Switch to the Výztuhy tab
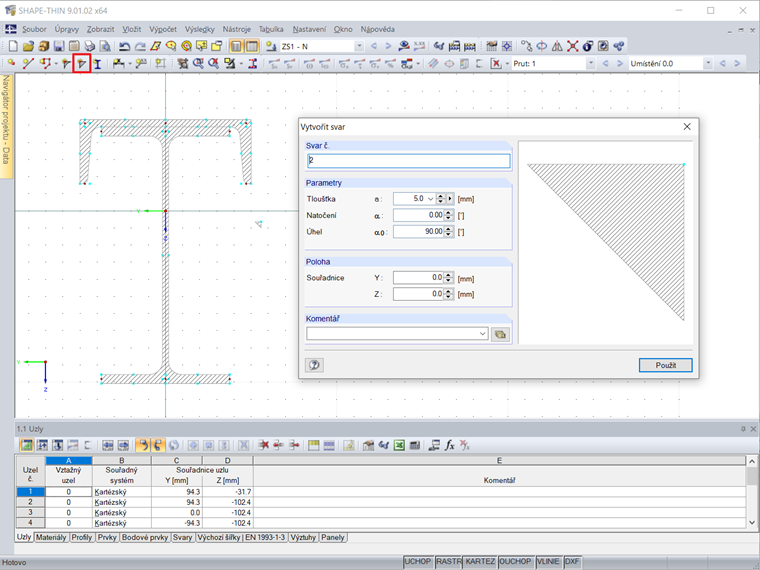Screen dimensions: 760x570 303,537
